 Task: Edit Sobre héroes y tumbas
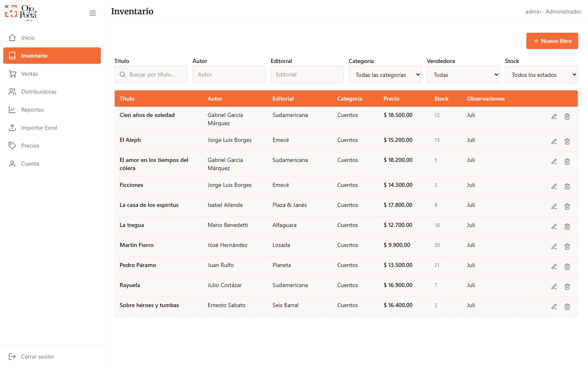tap(554, 307)
